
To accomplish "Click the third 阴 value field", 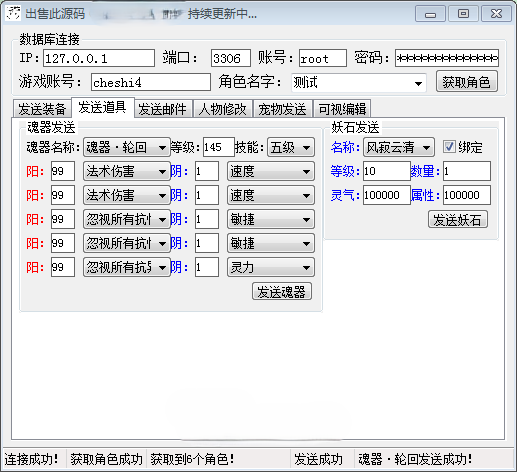I will [207, 219].
